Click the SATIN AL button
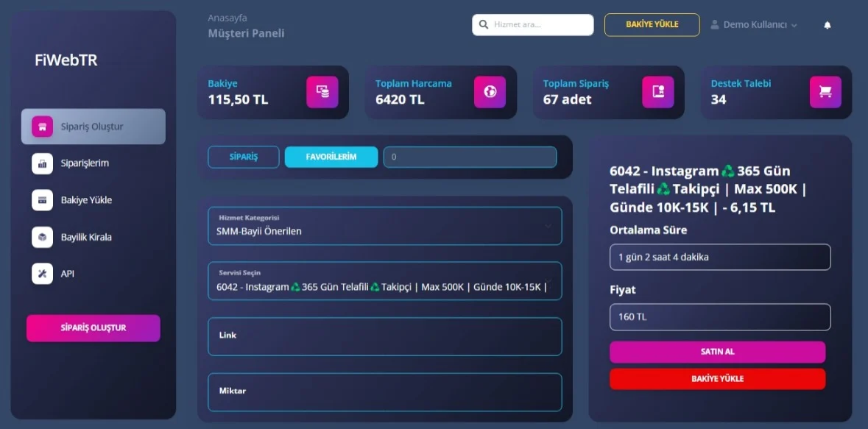The image size is (868, 429). point(717,352)
